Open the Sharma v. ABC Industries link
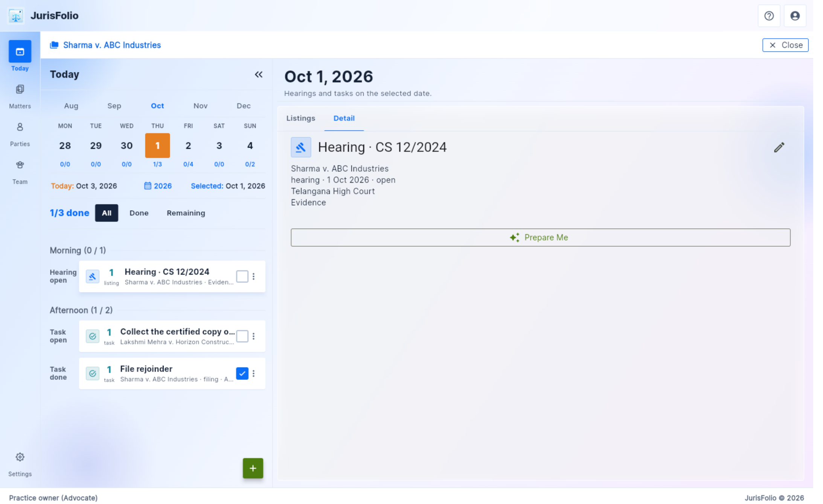This screenshot has width=823, height=504. (x=112, y=45)
